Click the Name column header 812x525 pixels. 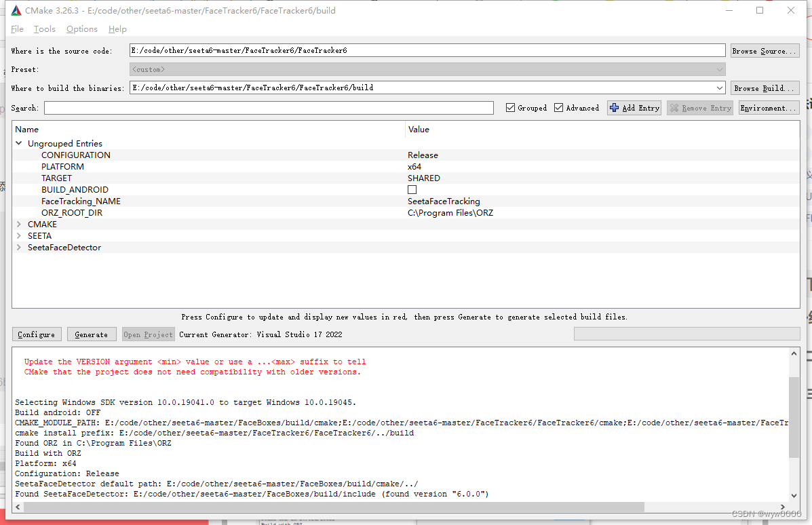27,130
